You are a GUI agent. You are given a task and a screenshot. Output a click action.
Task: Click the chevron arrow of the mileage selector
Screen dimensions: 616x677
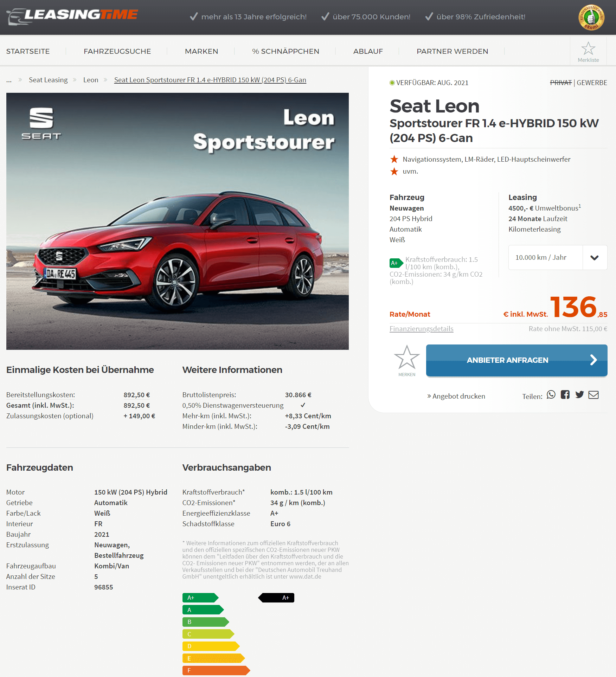[x=595, y=258]
